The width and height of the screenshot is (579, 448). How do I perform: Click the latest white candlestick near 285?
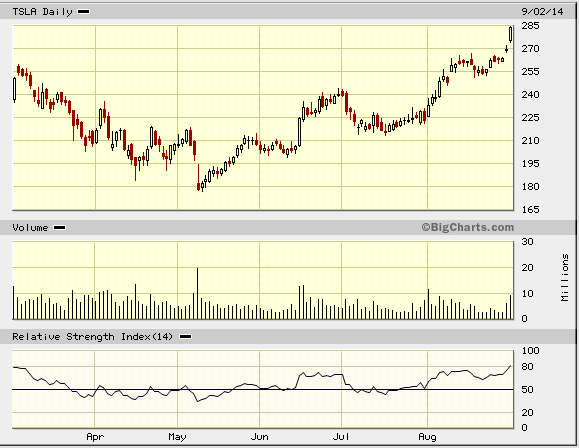point(511,34)
